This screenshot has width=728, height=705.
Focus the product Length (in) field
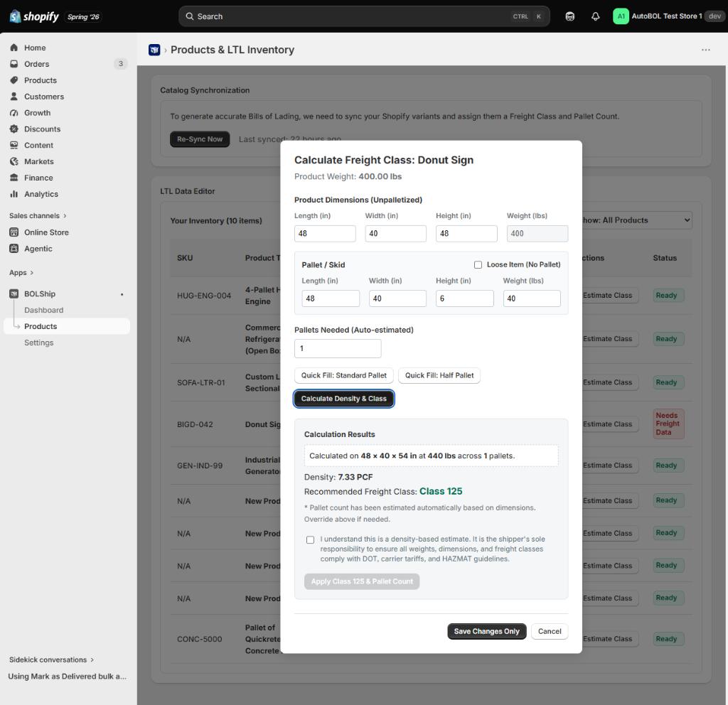325,233
